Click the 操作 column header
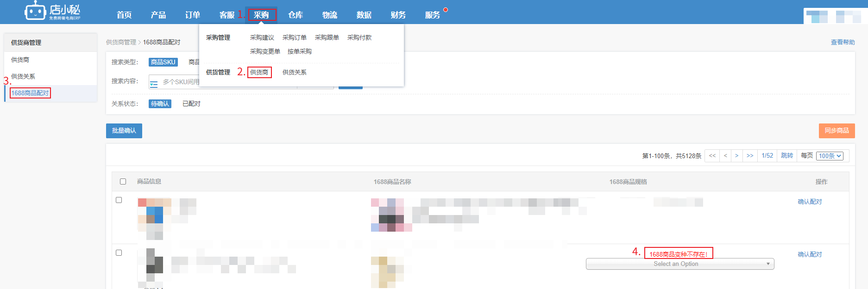This screenshot has height=289, width=868. click(822, 182)
